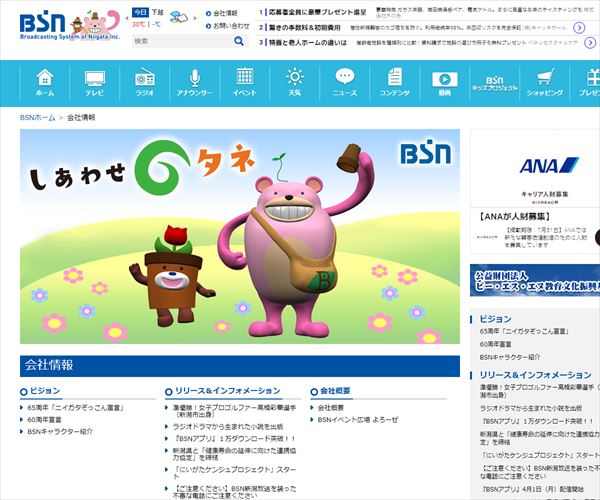Click the round arrow beside ad line 3
Image resolution: width=600 pixels, height=500 pixels.
click(590, 42)
